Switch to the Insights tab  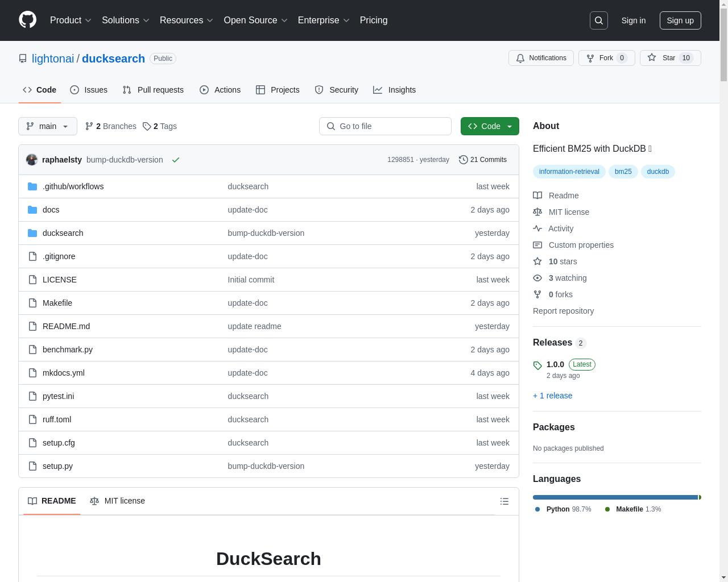[x=395, y=90]
